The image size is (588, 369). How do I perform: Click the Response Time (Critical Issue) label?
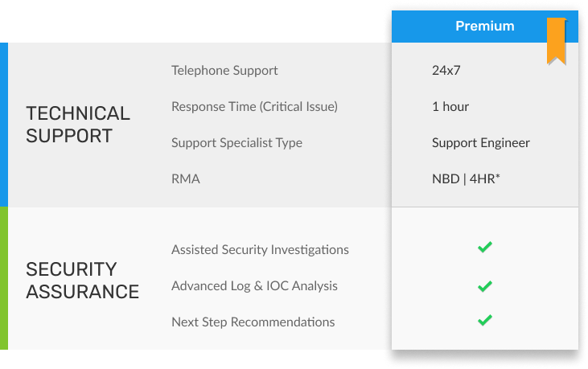[x=254, y=107]
